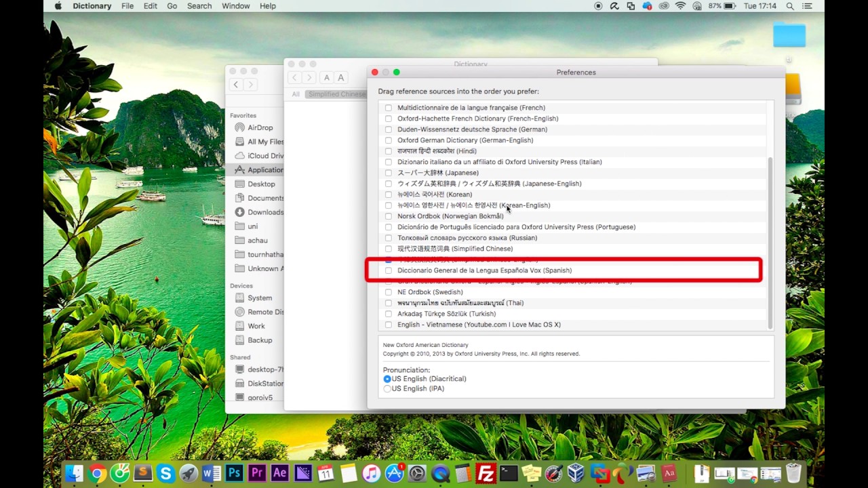Open iTunes from the dock
This screenshot has height=488, width=868.
tap(371, 473)
